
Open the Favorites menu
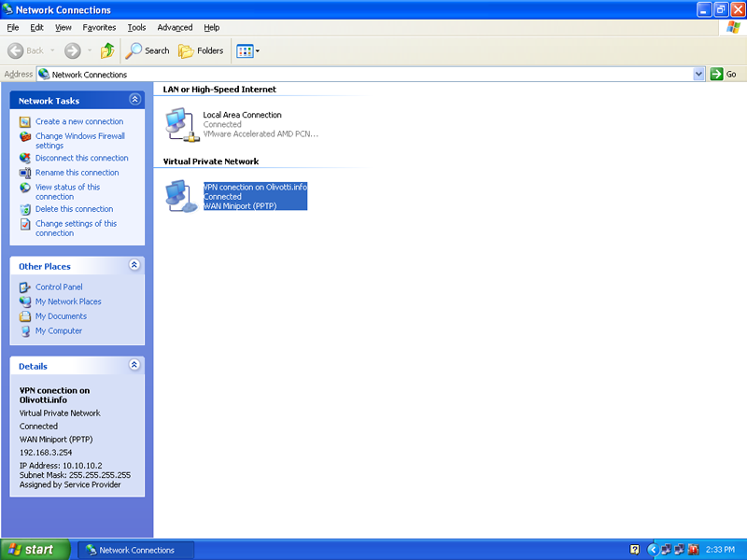(x=99, y=28)
